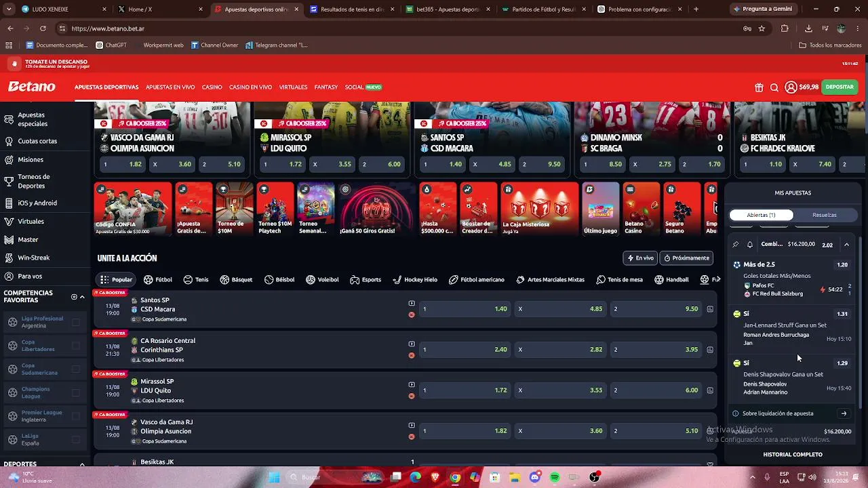The height and width of the screenshot is (488, 868).
Task: Click the Windows Start button
Action: 274,477
